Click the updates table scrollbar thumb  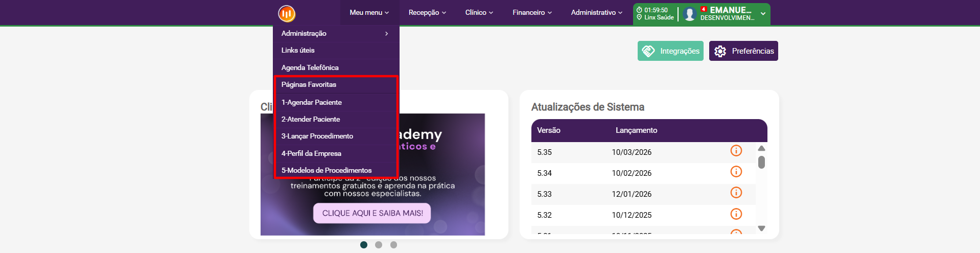[761, 162]
